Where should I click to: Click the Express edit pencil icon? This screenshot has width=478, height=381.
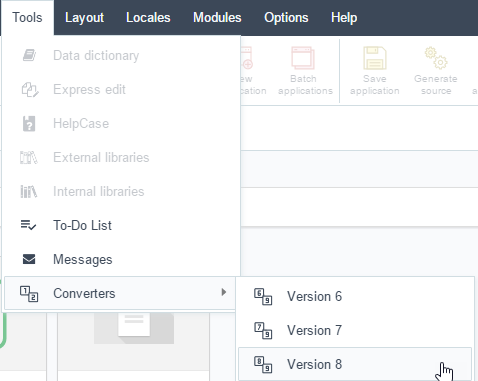tap(30, 89)
